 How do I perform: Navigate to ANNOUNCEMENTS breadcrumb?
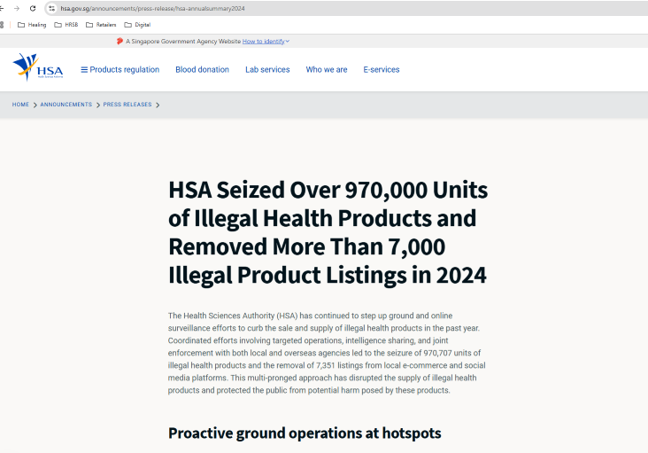coord(66,105)
